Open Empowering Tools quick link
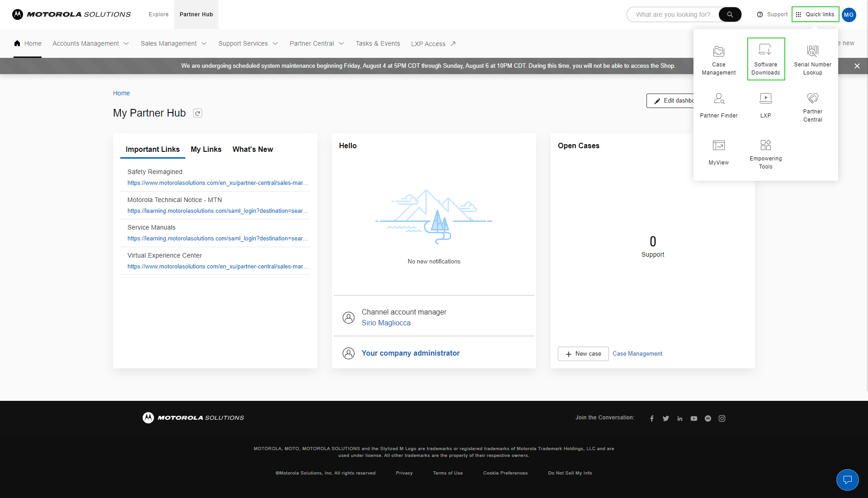 coord(766,154)
